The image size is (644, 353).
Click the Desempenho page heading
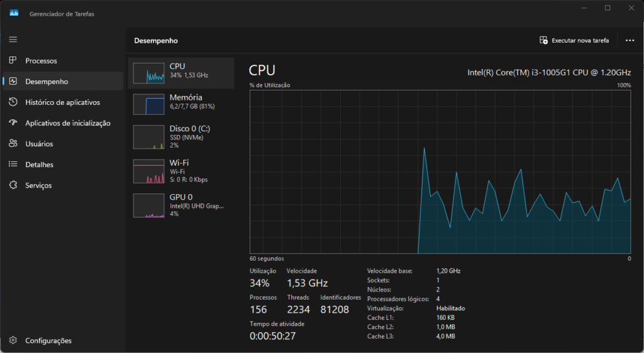(156, 41)
